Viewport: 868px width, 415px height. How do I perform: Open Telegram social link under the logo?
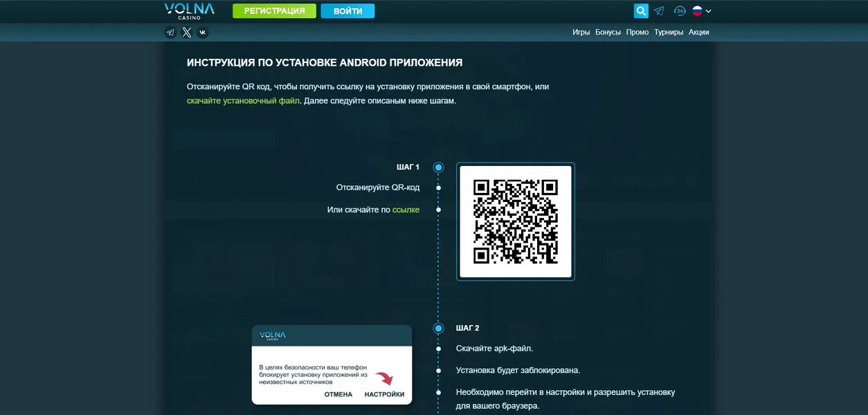pos(170,33)
